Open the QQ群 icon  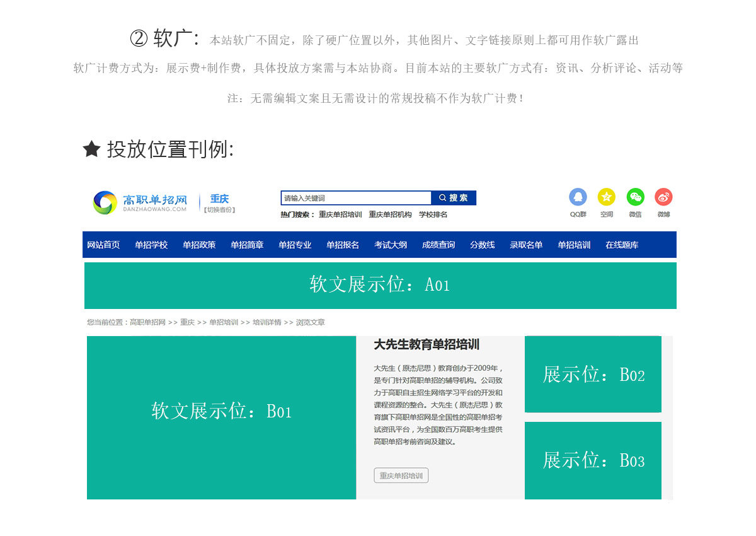click(578, 197)
